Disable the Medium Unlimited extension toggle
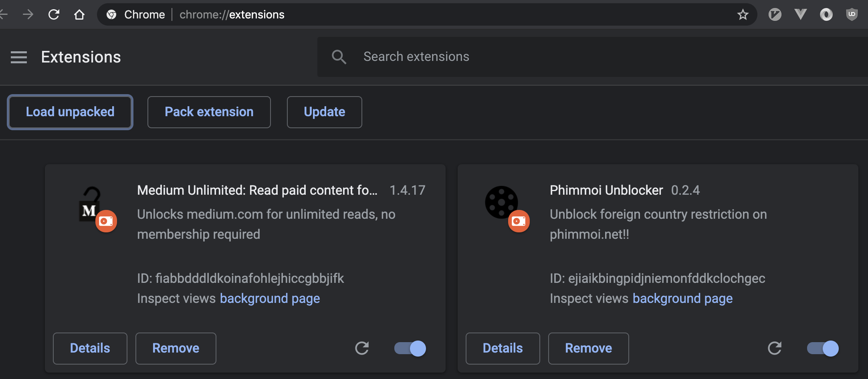Image resolution: width=868 pixels, height=379 pixels. (410, 348)
